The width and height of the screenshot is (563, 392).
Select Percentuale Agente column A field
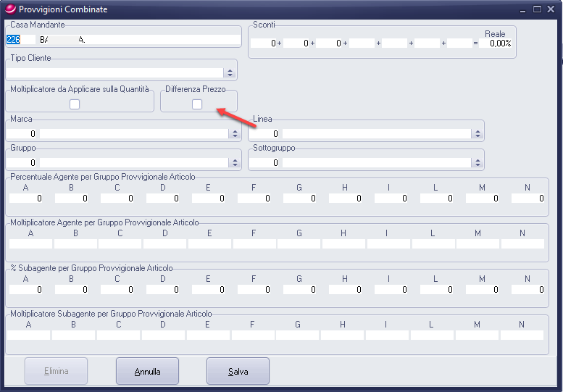click(x=26, y=198)
